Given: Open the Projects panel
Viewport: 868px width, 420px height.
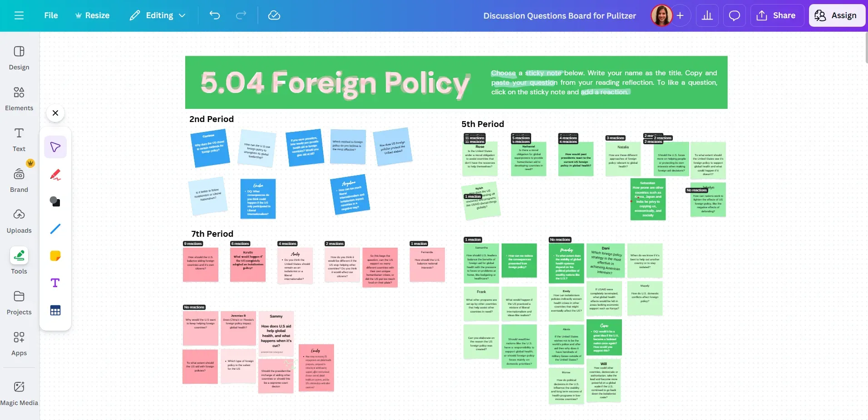Looking at the screenshot, I should pos(19,303).
